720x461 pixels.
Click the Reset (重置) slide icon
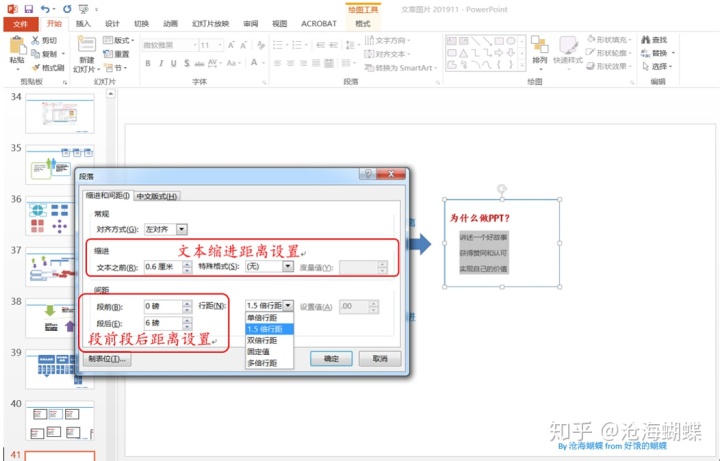pyautogui.click(x=108, y=54)
